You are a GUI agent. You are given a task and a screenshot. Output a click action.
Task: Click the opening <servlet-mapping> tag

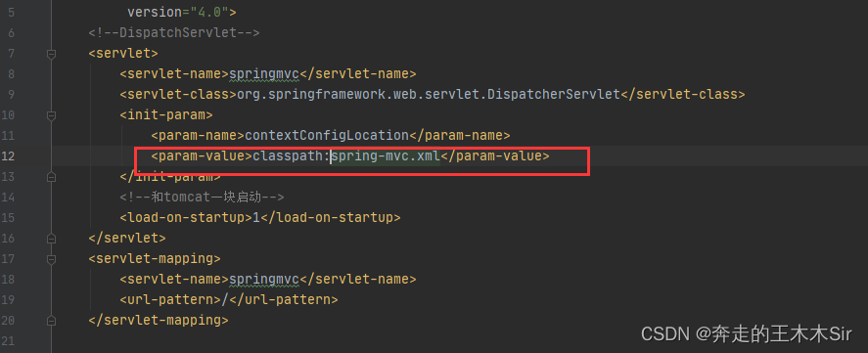tap(155, 258)
